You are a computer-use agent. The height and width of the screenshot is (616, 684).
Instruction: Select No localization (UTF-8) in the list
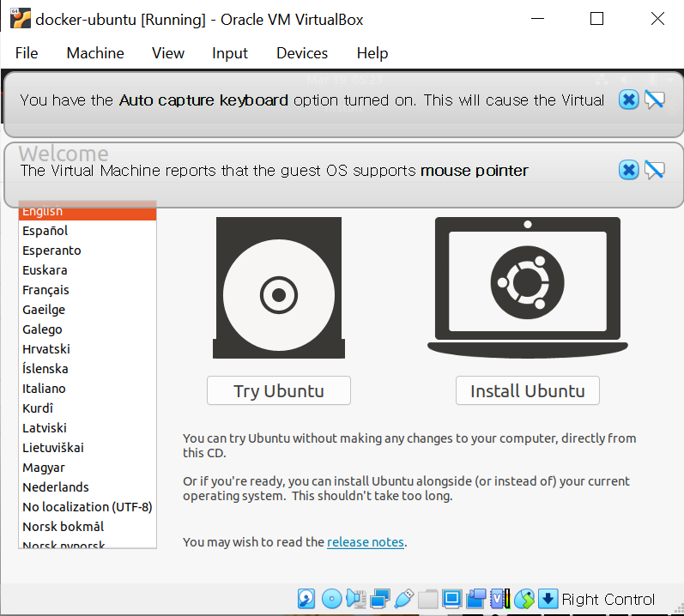(x=88, y=506)
